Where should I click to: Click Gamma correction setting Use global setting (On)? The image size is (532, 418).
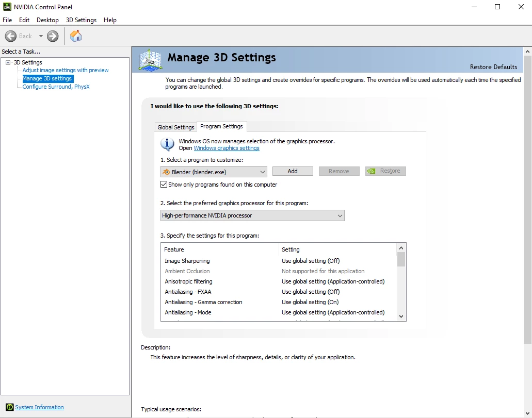point(310,302)
